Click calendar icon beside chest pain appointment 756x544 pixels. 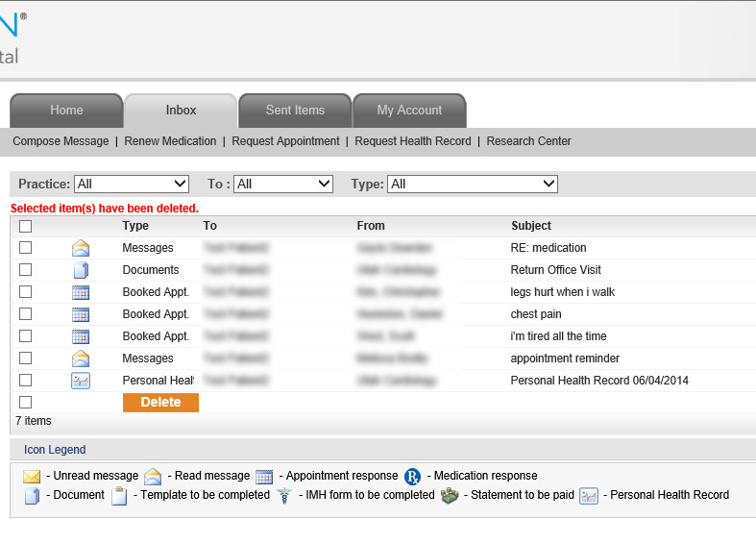point(81,314)
